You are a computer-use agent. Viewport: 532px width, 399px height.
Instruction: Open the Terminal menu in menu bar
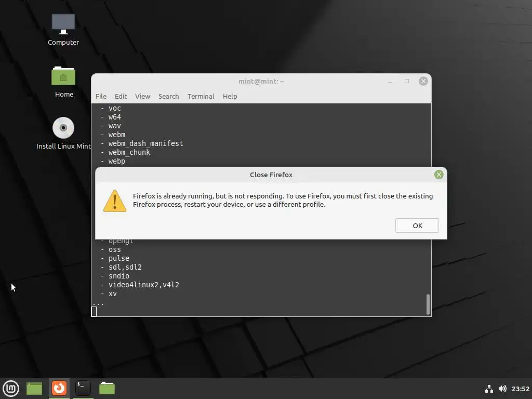point(201,96)
